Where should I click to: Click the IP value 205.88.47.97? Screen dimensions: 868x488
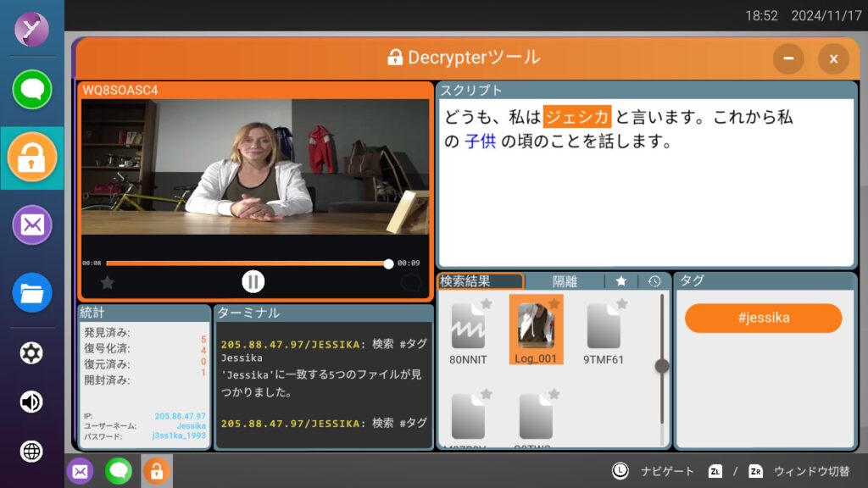180,416
